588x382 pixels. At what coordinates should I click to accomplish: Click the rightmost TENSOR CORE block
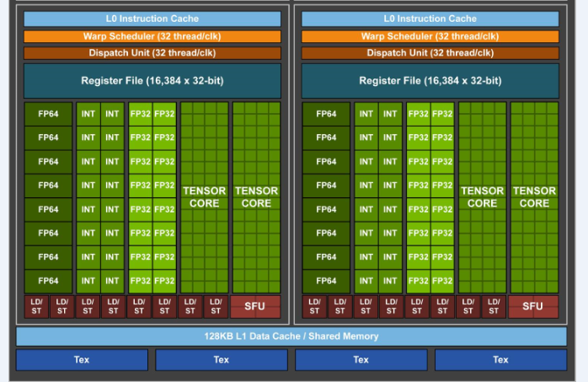coord(533,197)
